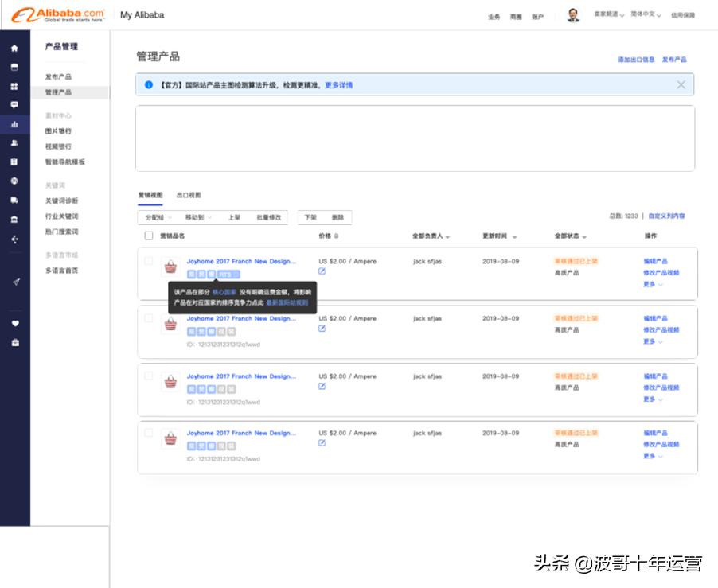Click price edit icon in first product row
718x588 pixels.
tap(322, 271)
